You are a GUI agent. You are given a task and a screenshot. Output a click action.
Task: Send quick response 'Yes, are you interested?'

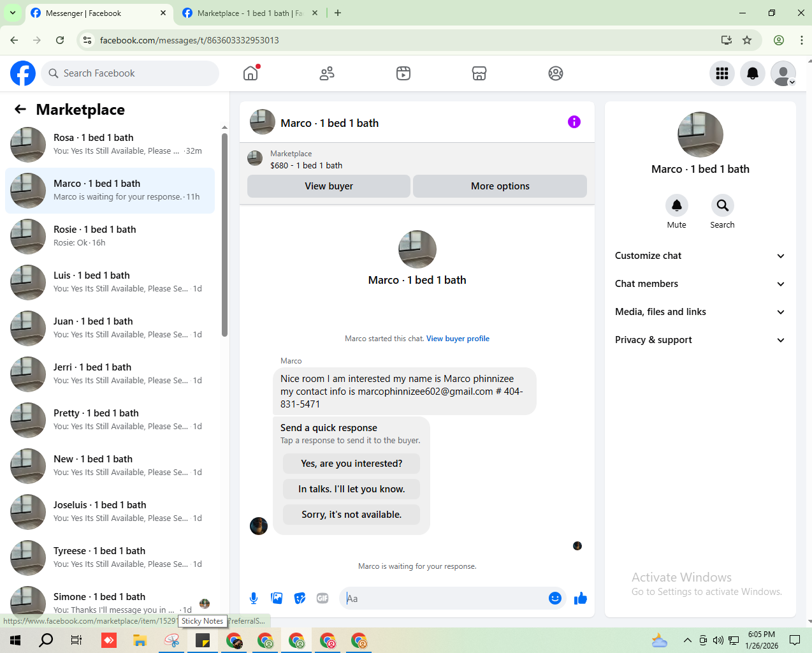pos(352,464)
